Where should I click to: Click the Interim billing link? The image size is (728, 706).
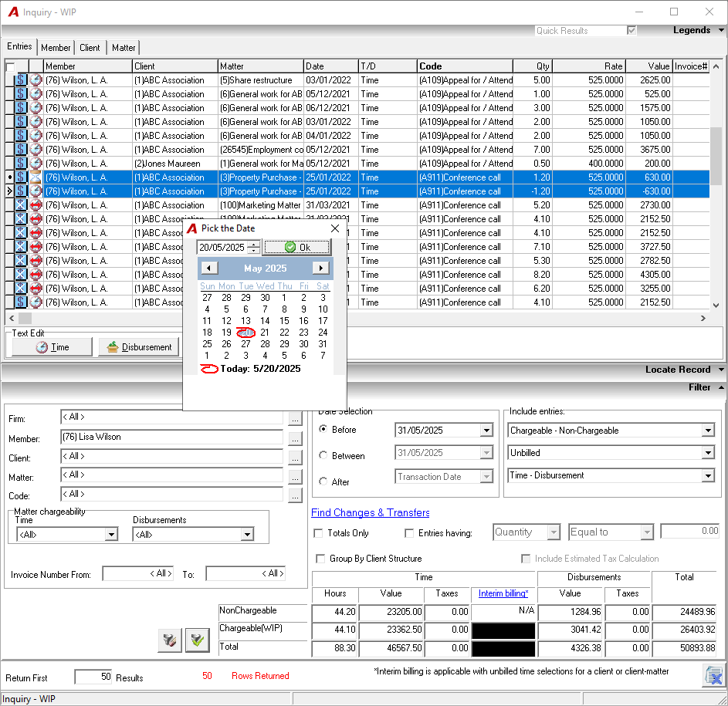pyautogui.click(x=503, y=593)
